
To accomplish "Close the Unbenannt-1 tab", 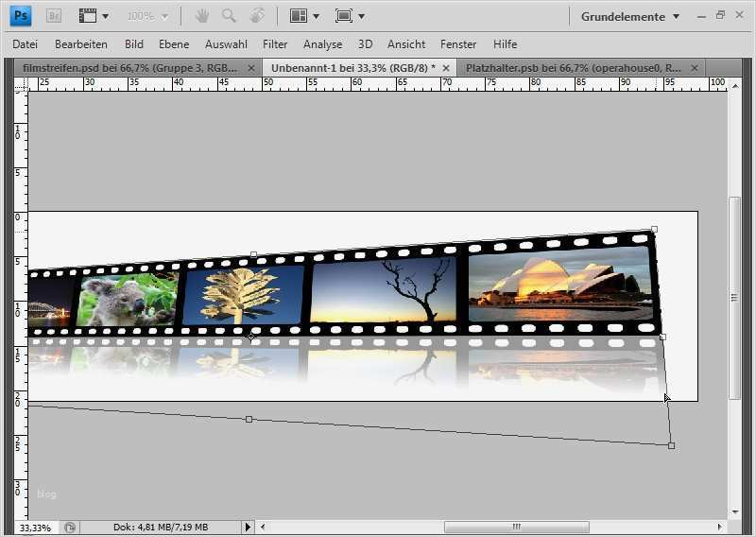I will click(446, 68).
